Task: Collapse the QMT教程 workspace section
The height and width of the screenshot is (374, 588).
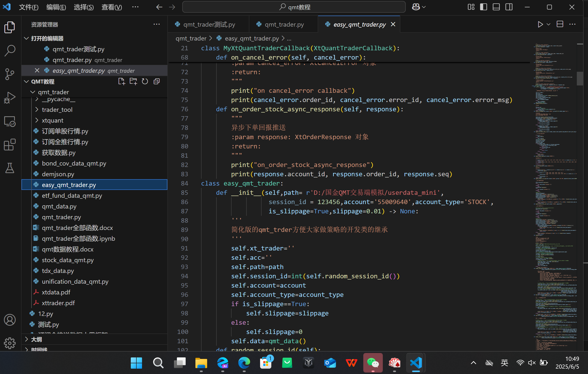Action: (26, 81)
